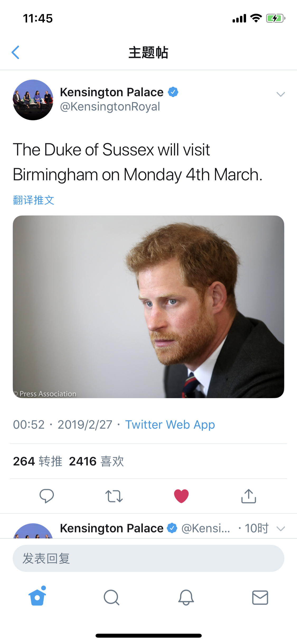Image resolution: width=297 pixels, height=644 pixels.
Task: Tap the back arrow in header
Action: [x=16, y=52]
